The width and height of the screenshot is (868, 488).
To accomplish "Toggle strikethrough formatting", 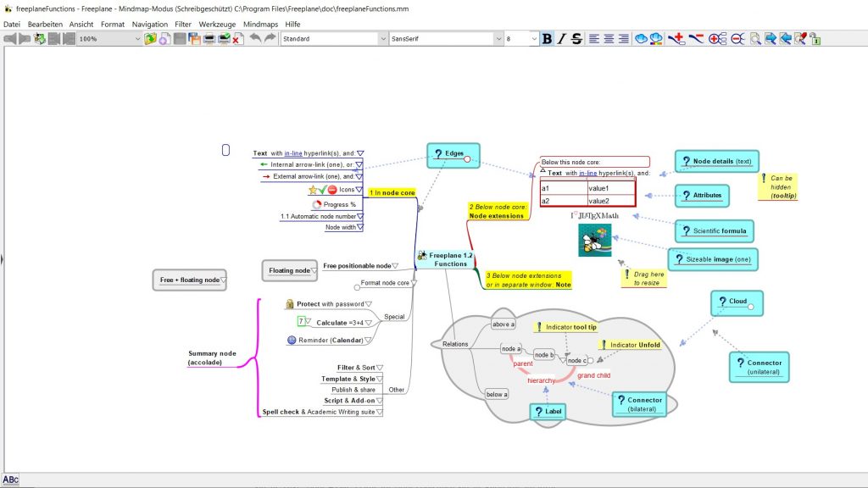I will pyautogui.click(x=576, y=39).
